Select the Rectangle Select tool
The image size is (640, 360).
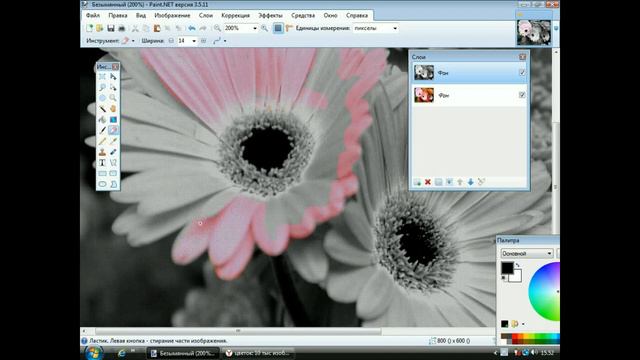(x=102, y=77)
